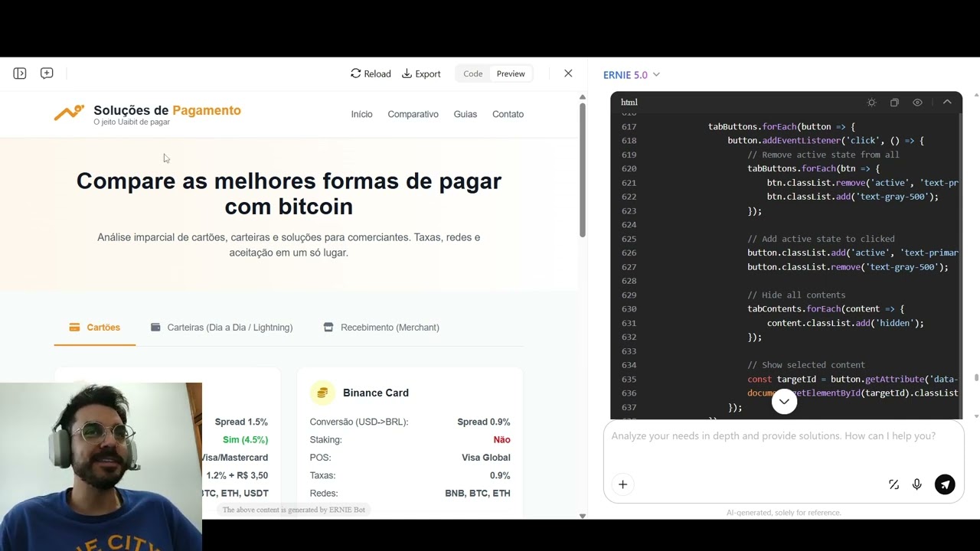
Task: Select the Cartões tab
Action: tap(95, 328)
